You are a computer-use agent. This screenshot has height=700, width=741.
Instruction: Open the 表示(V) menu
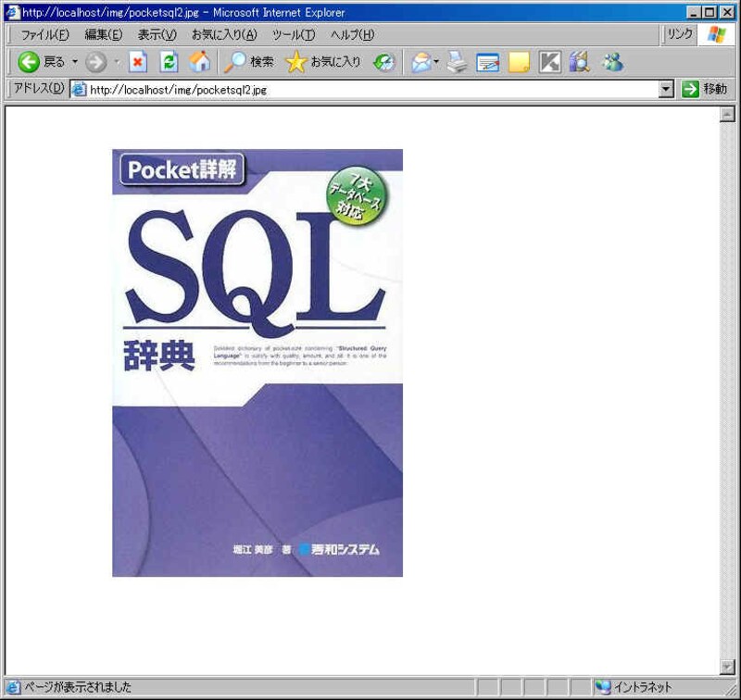[x=157, y=34]
